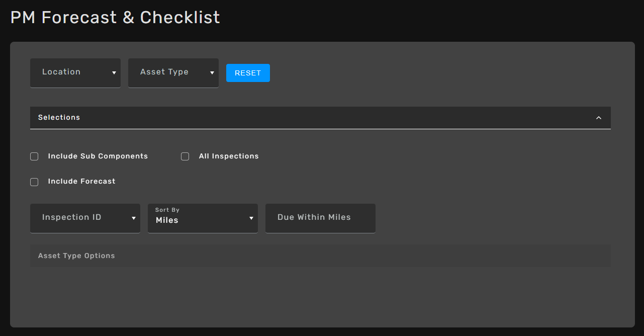Check the All Inspections checkbox
Screen dimensions: 644x336
point(185,156)
